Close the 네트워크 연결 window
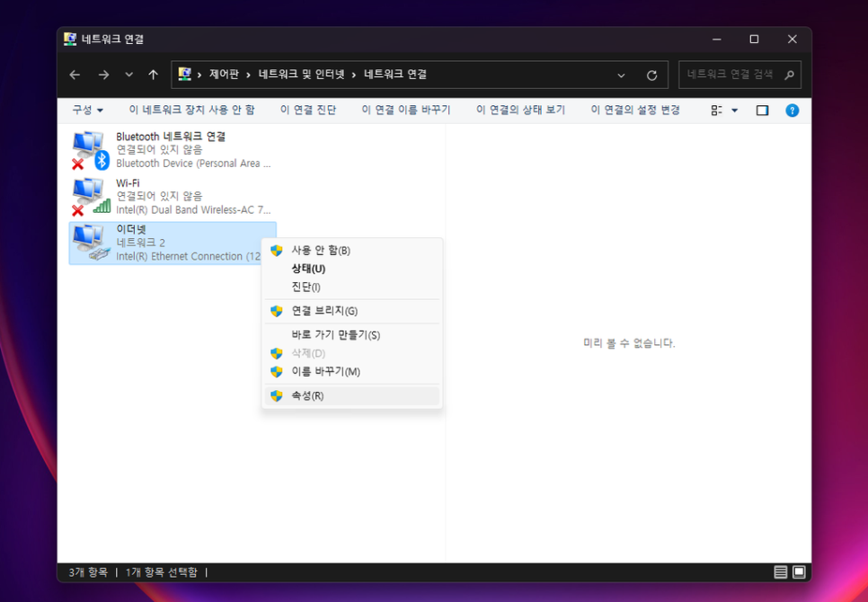868x602 pixels. click(x=793, y=40)
